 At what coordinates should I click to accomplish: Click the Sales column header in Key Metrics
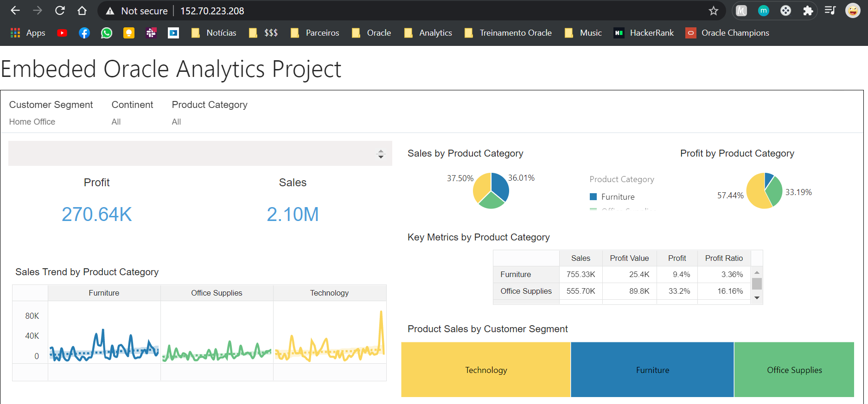[581, 258]
